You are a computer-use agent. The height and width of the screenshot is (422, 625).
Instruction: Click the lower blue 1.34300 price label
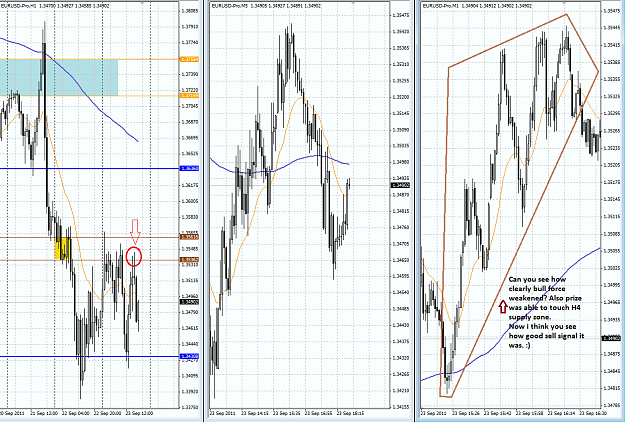click(190, 356)
